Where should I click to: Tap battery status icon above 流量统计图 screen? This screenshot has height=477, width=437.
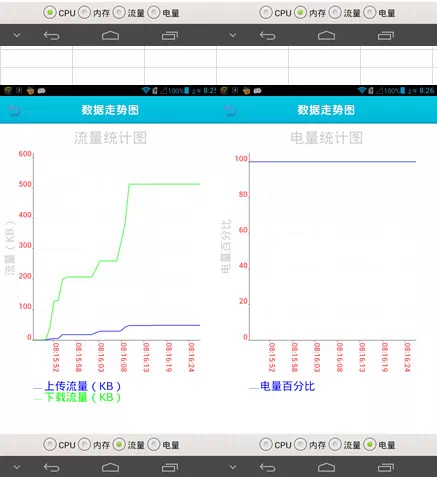tap(187, 90)
